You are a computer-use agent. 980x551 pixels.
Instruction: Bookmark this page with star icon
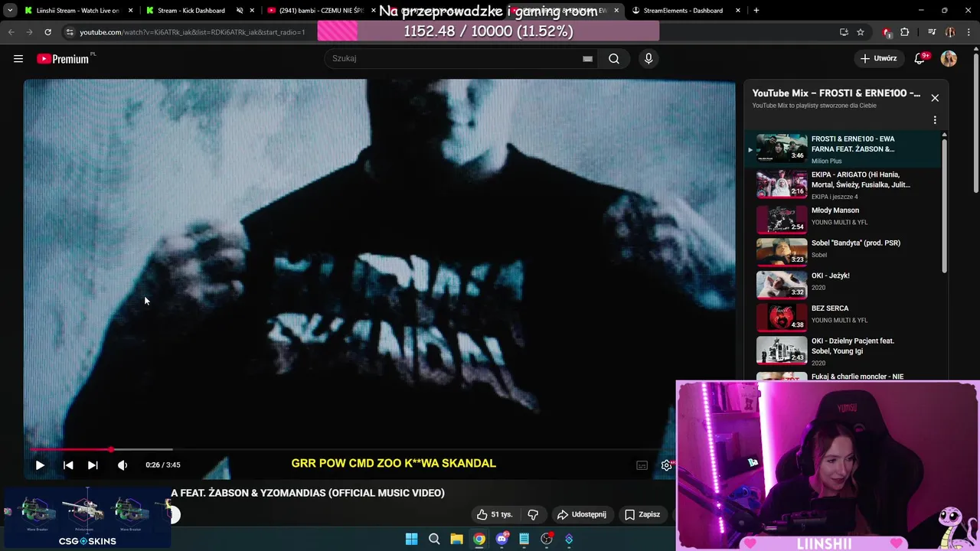[861, 32]
